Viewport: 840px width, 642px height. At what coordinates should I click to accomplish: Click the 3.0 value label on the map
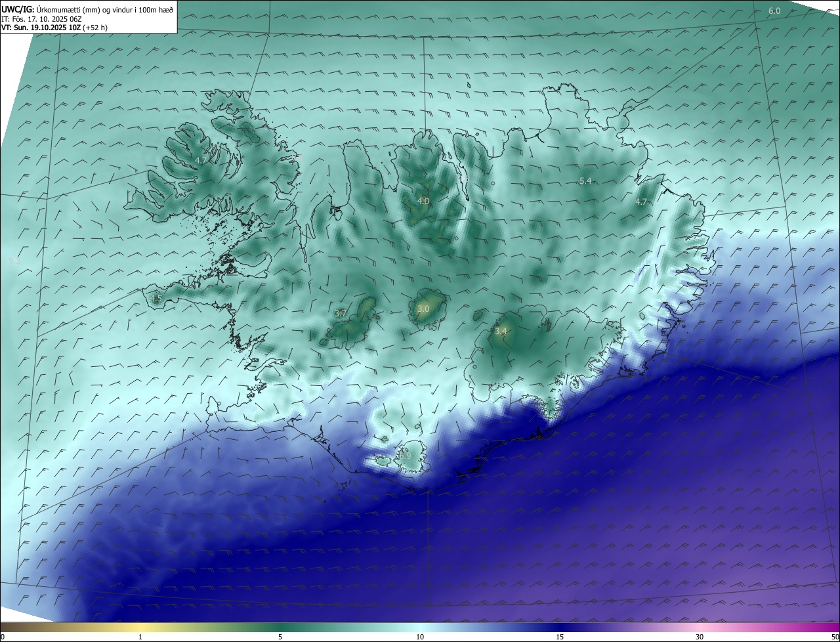point(423,309)
